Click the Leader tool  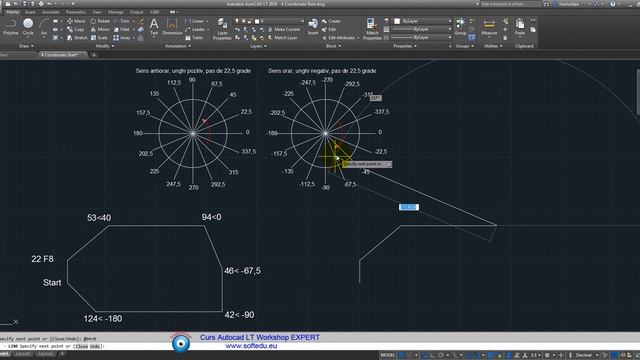click(x=195, y=29)
